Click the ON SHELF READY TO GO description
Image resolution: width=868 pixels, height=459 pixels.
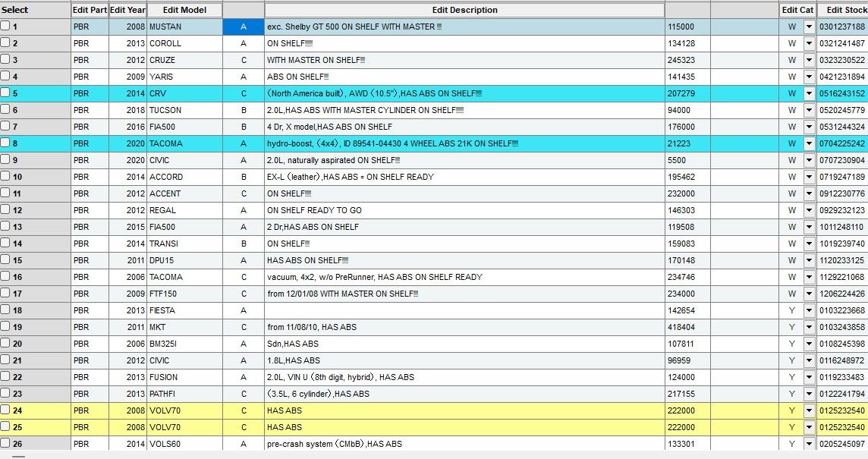pos(464,210)
